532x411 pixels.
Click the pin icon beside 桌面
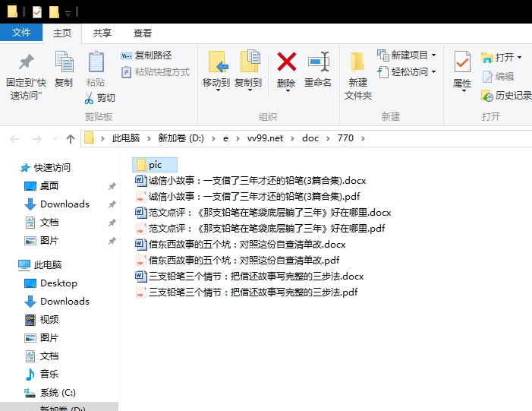click(x=112, y=186)
